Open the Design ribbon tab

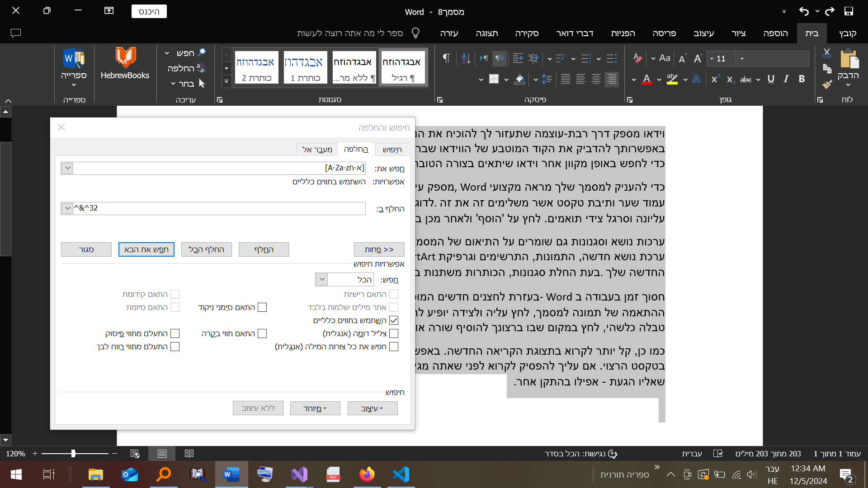pyautogui.click(x=703, y=33)
